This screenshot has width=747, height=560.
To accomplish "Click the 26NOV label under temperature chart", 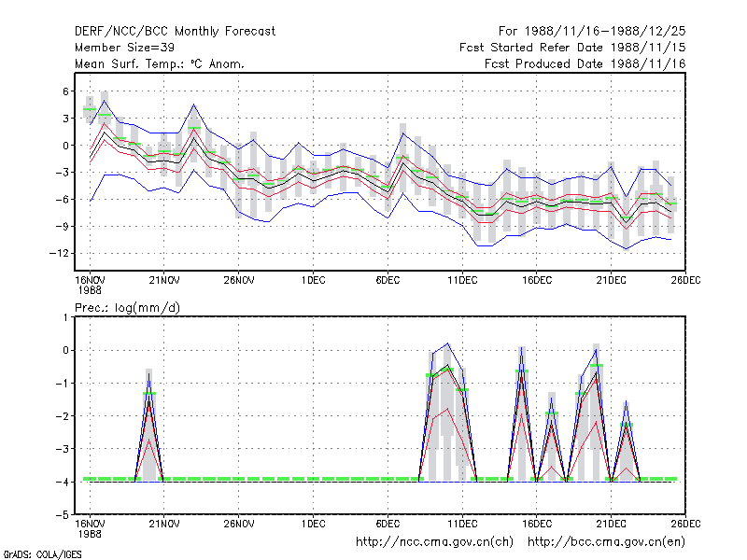I will coord(239,281).
